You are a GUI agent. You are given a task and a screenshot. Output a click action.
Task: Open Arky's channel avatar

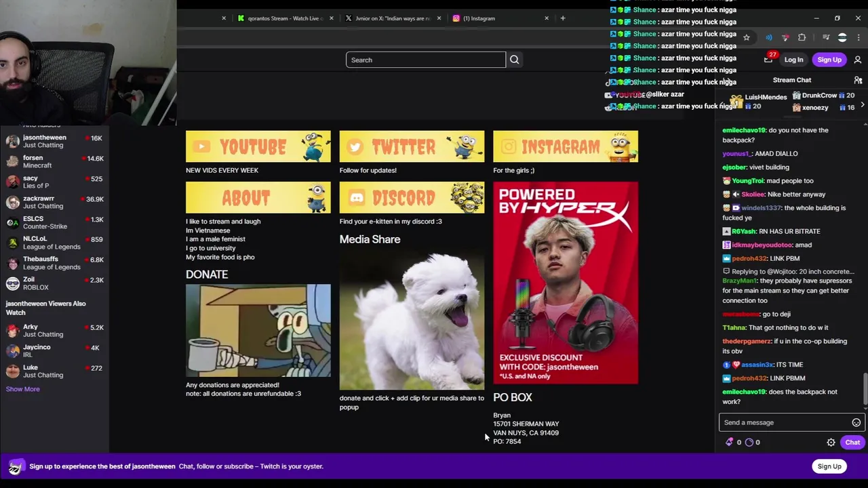(12, 331)
